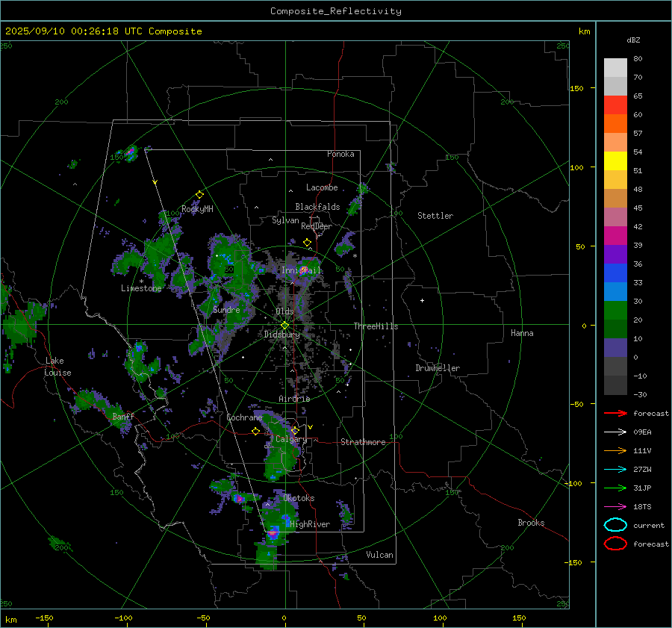Screen dimensions: 672x628
Task: Click the 'Hanna' map label
Action: pyautogui.click(x=522, y=333)
